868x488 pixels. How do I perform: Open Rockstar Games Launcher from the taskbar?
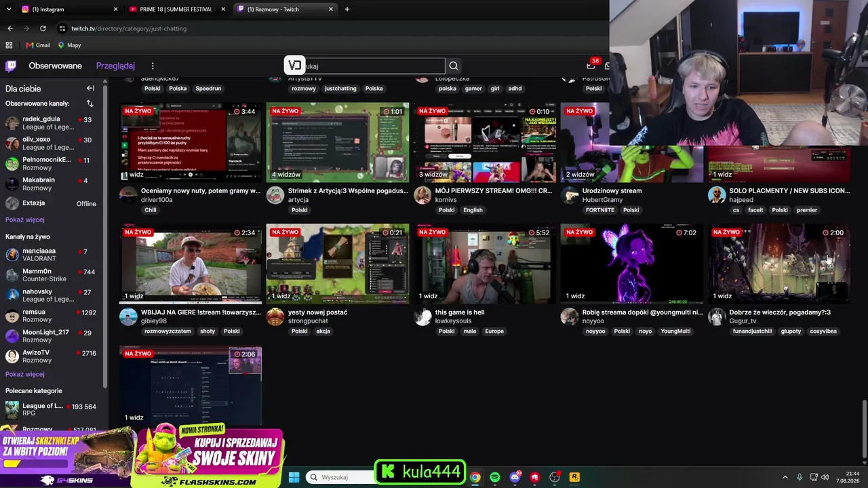click(x=574, y=477)
